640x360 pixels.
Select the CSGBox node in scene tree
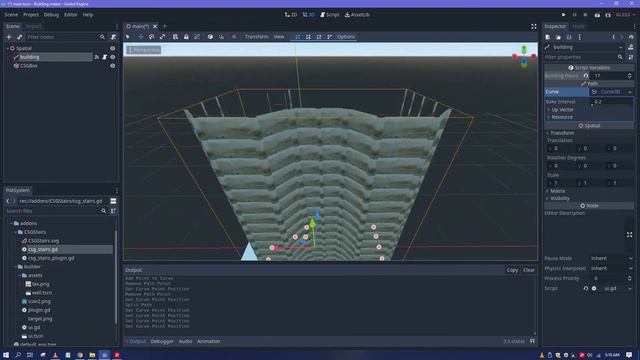29,66
